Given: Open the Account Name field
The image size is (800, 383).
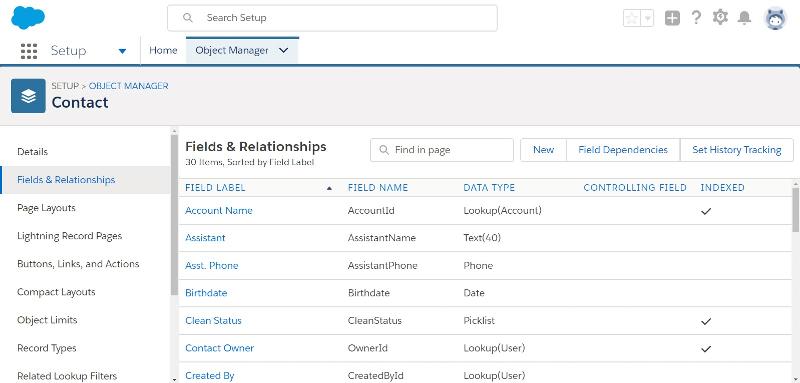Looking at the screenshot, I should (219, 210).
